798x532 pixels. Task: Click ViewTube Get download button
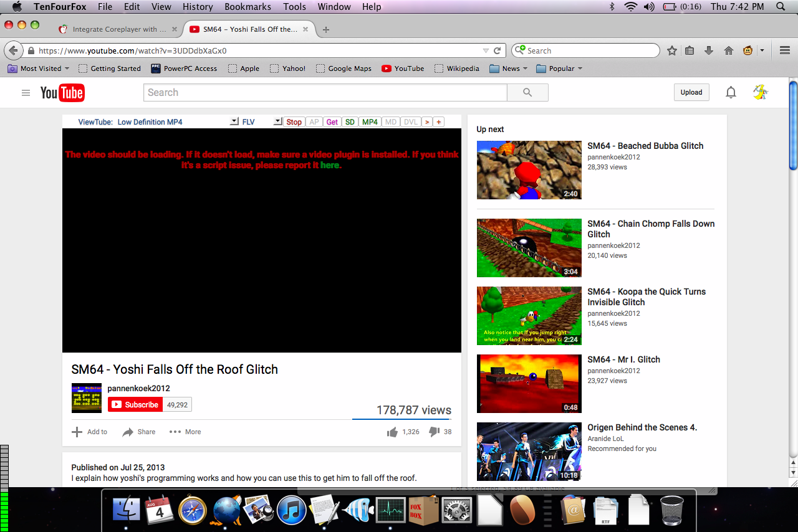332,122
